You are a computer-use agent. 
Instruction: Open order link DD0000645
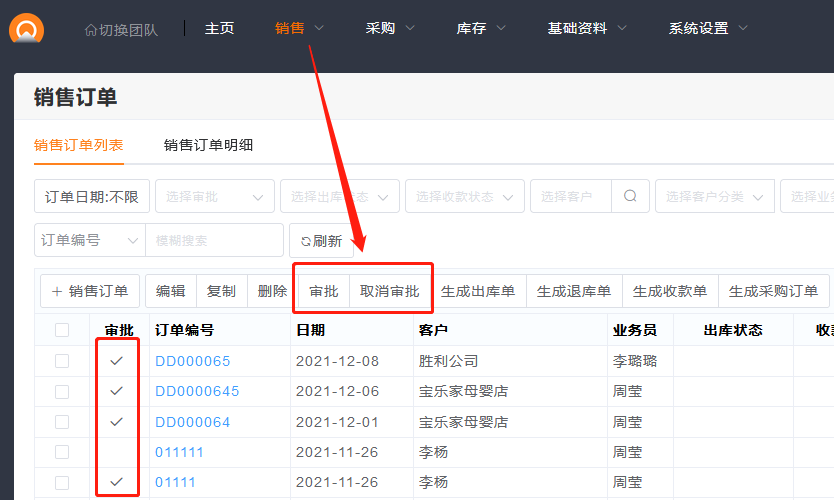click(197, 391)
